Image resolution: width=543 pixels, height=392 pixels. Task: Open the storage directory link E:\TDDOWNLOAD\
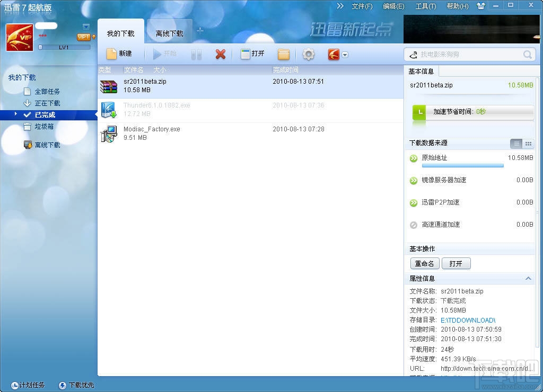coord(468,320)
